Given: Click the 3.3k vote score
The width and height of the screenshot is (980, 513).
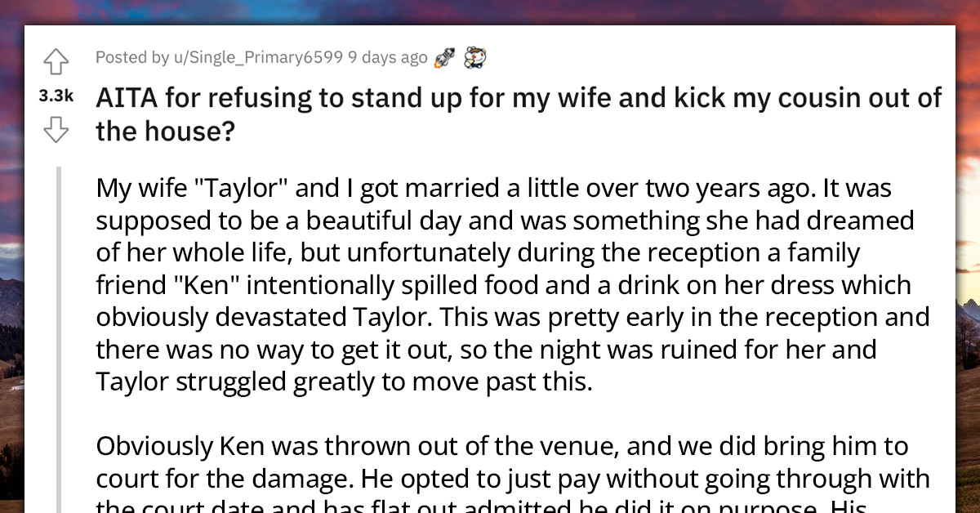Looking at the screenshot, I should [x=55, y=96].
